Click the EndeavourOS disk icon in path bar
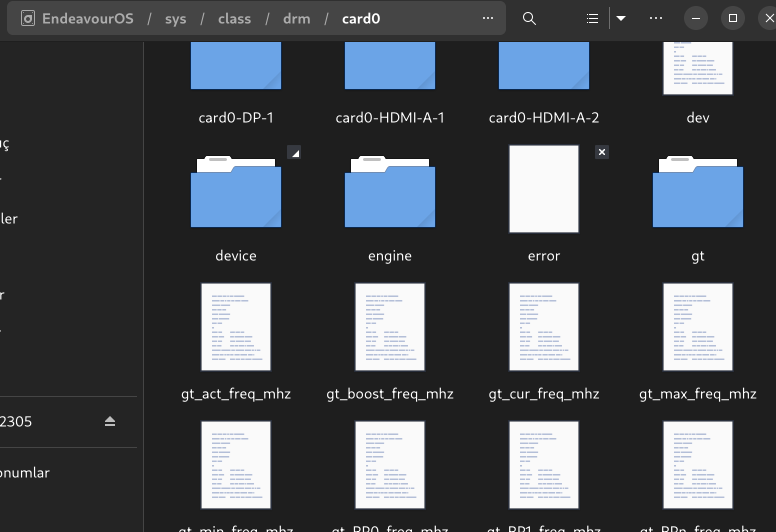This screenshot has width=776, height=532. point(28,19)
